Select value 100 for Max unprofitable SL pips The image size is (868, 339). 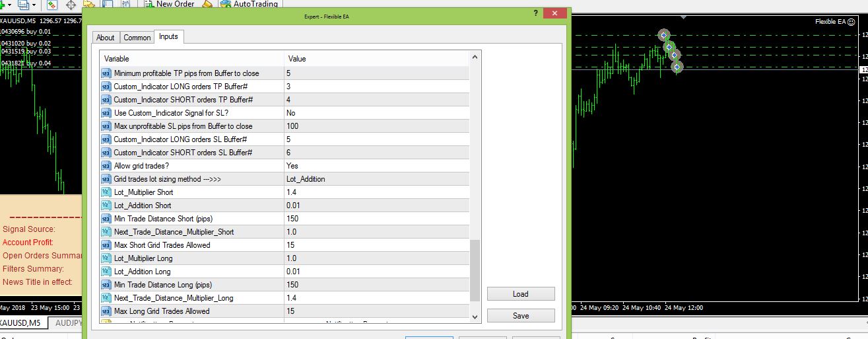click(x=376, y=126)
